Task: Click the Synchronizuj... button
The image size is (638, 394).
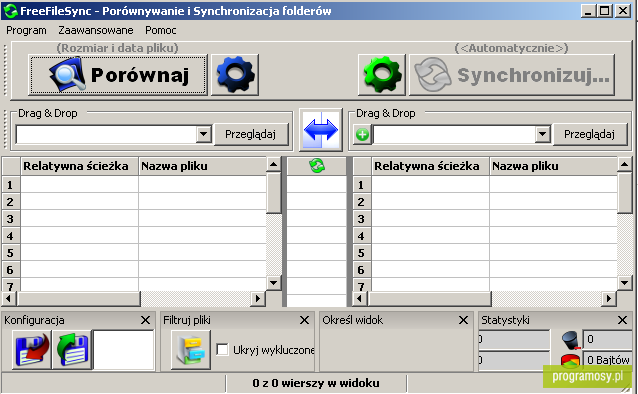Action: coord(512,75)
